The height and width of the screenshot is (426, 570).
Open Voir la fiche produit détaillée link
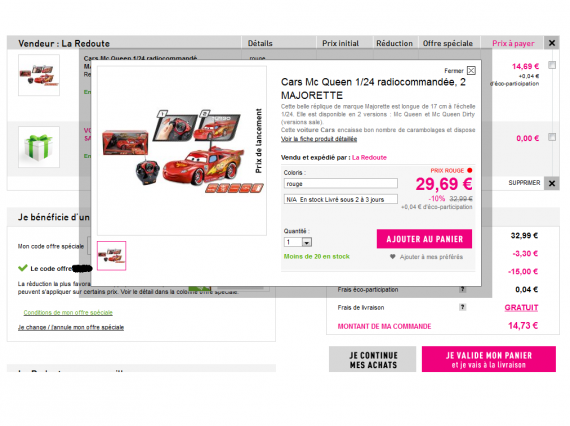[319, 139]
